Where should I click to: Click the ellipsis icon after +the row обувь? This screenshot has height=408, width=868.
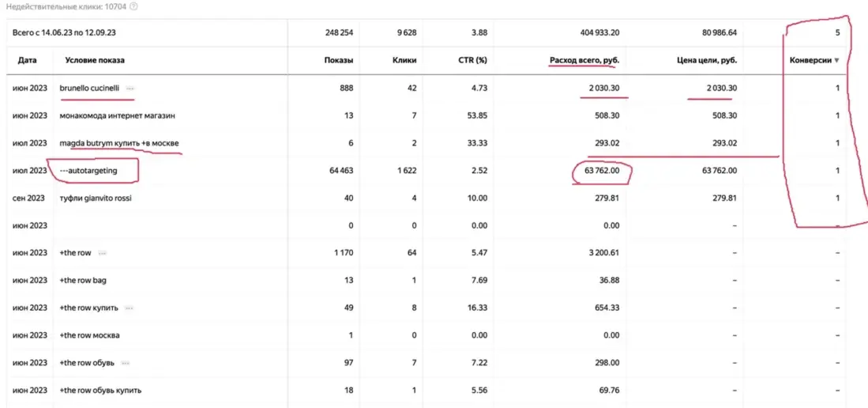coord(126,363)
